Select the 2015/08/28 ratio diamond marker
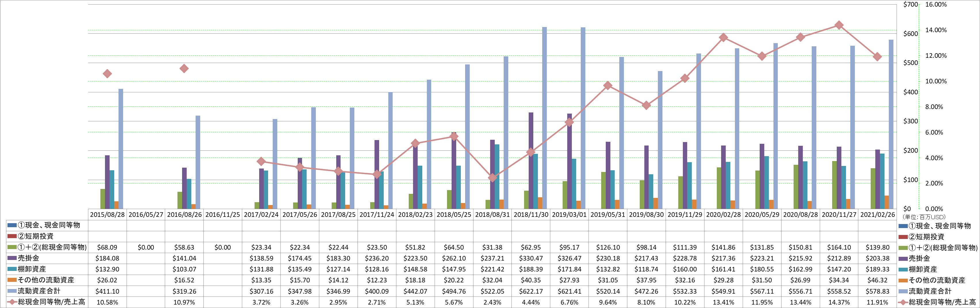The width and height of the screenshot is (980, 308). pyautogui.click(x=107, y=73)
